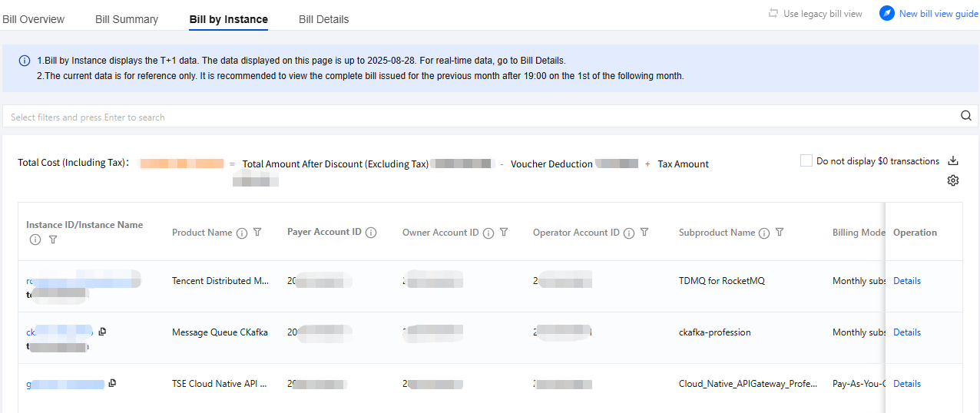980x413 pixels.
Task: Enable Do not display $0 transactions
Action: point(806,161)
